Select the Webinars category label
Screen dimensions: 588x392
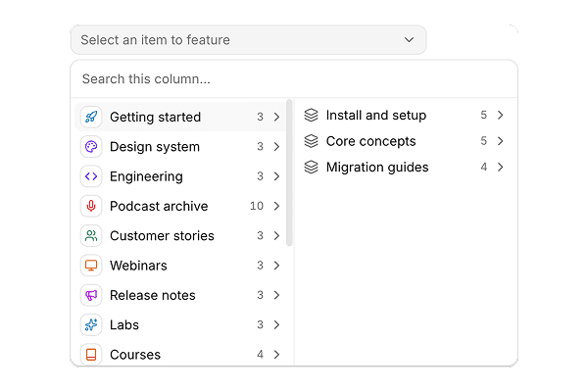(138, 266)
